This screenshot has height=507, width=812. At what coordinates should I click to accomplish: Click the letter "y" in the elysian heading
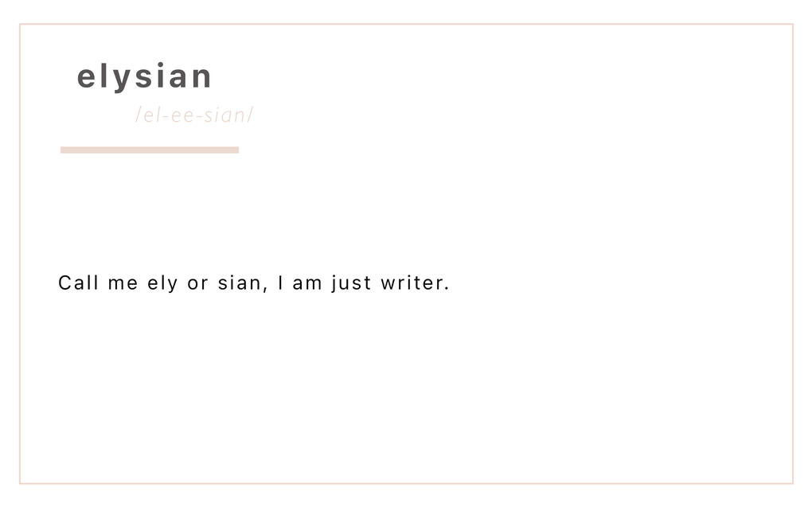click(x=122, y=80)
